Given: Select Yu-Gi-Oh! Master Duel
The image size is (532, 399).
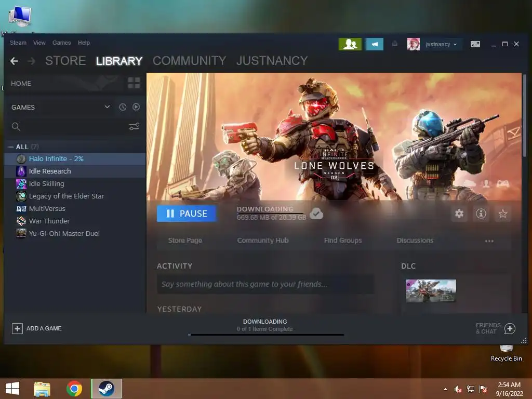Looking at the screenshot, I should [x=75, y=233].
